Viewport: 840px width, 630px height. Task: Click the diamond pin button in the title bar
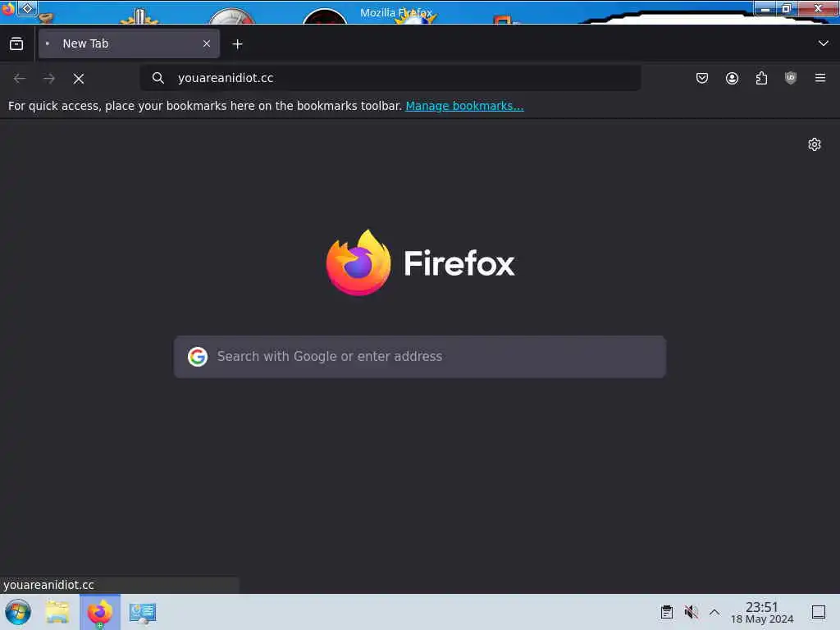(27, 8)
